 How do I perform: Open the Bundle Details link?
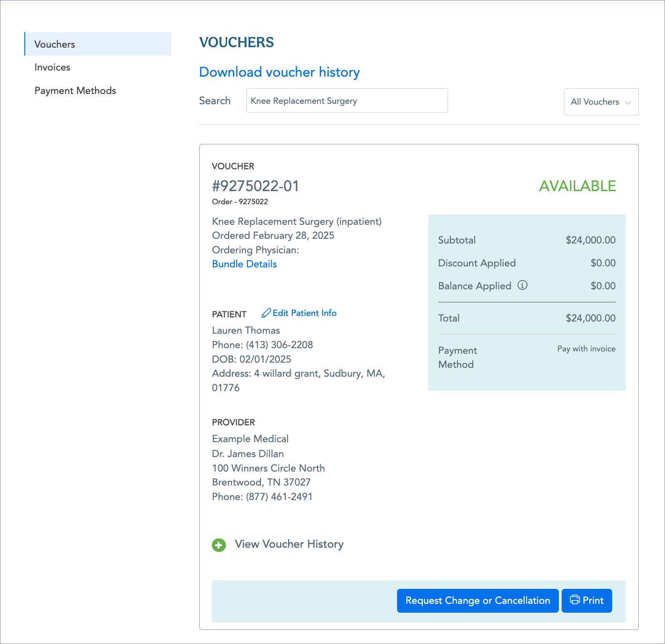[244, 264]
